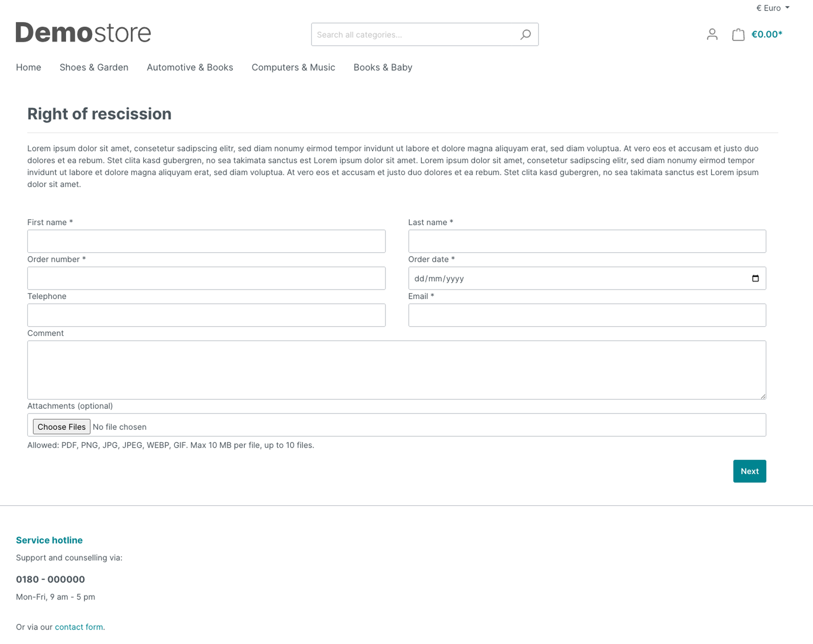The height and width of the screenshot is (644, 813).
Task: Expand the Euro currency dropdown
Action: point(773,8)
